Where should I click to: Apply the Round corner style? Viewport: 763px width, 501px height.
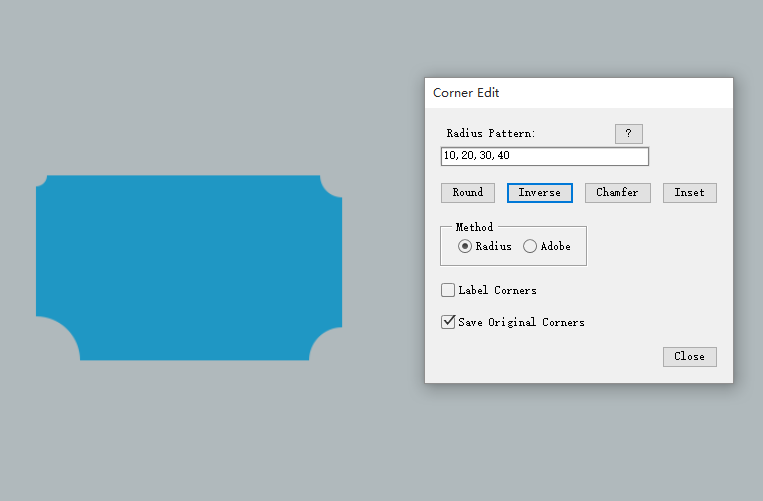coord(468,193)
